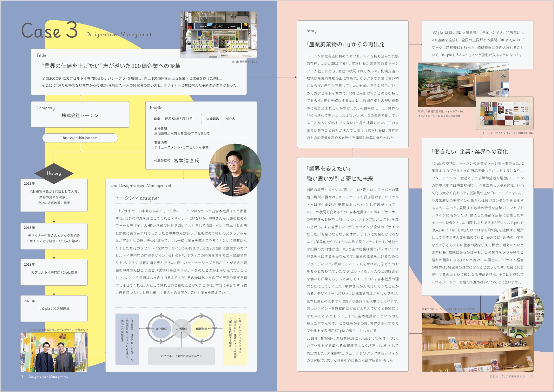Click heading 強い思いが引き寄せた未来

340,178
